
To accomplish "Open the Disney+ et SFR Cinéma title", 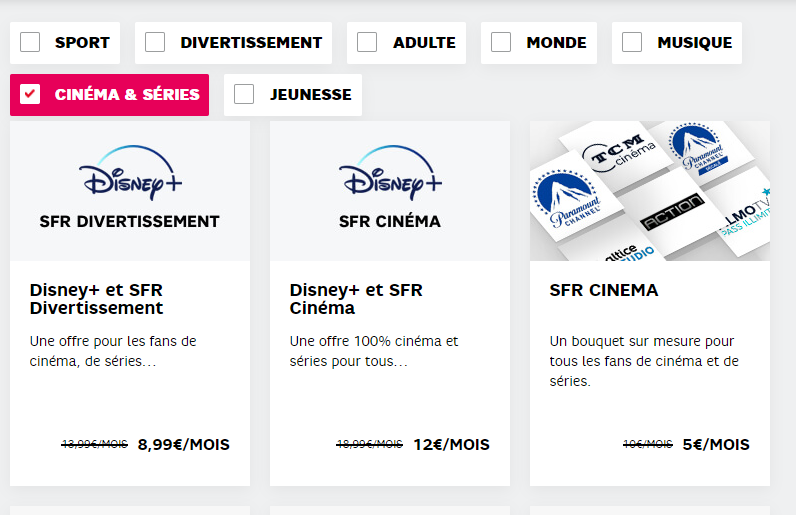I will 356,299.
